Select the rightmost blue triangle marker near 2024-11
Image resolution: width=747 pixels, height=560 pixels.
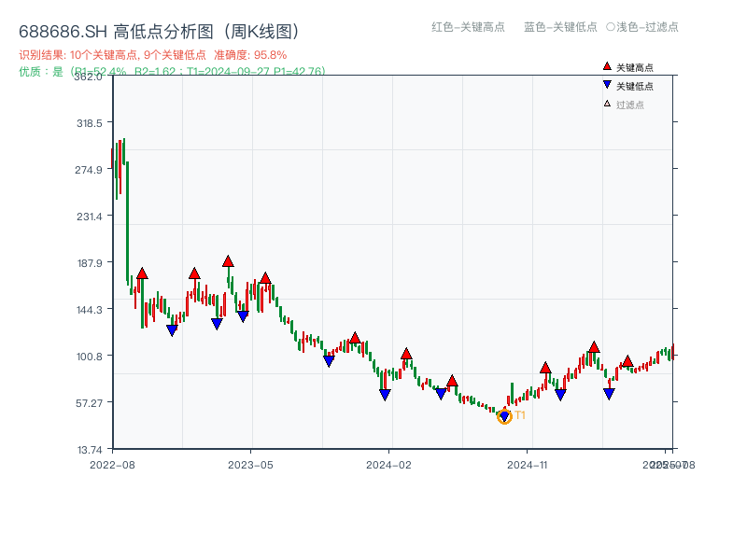point(610,394)
